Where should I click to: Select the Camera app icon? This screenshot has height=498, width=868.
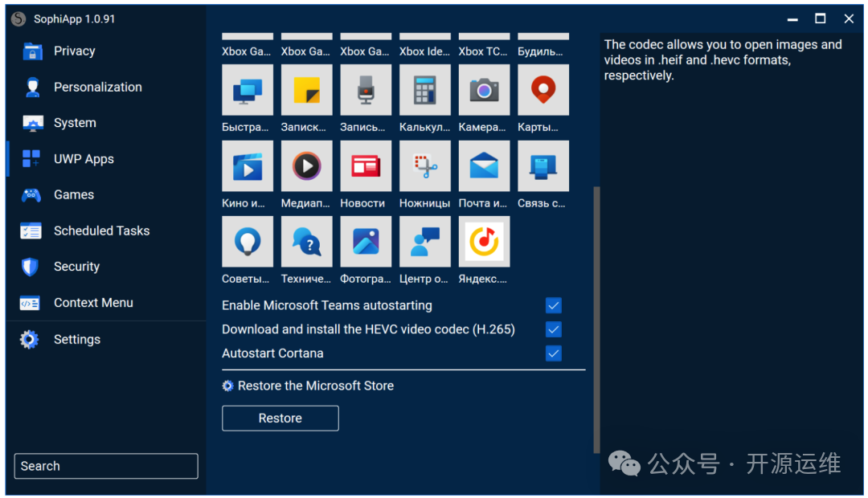484,90
